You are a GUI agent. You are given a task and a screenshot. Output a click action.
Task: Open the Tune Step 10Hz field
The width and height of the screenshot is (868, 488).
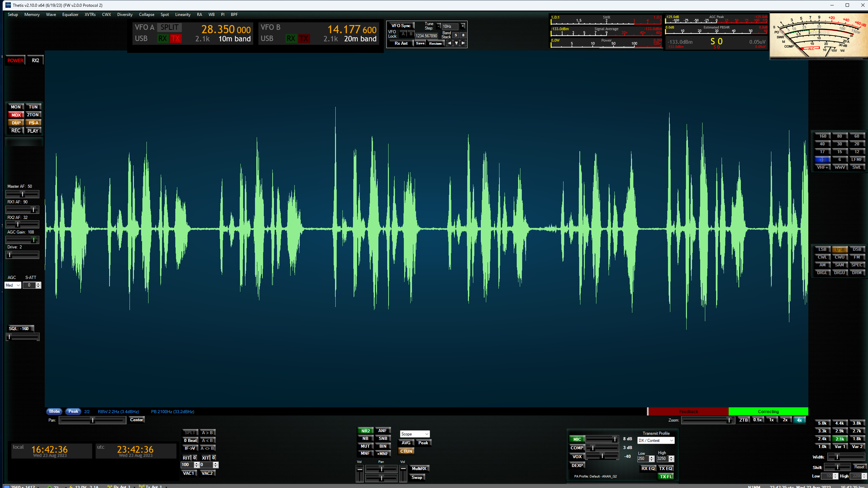(450, 26)
